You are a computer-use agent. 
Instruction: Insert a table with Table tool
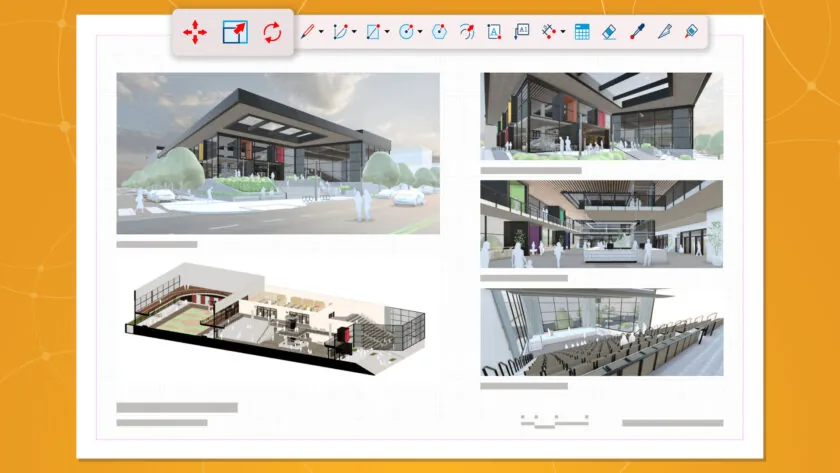coord(582,32)
